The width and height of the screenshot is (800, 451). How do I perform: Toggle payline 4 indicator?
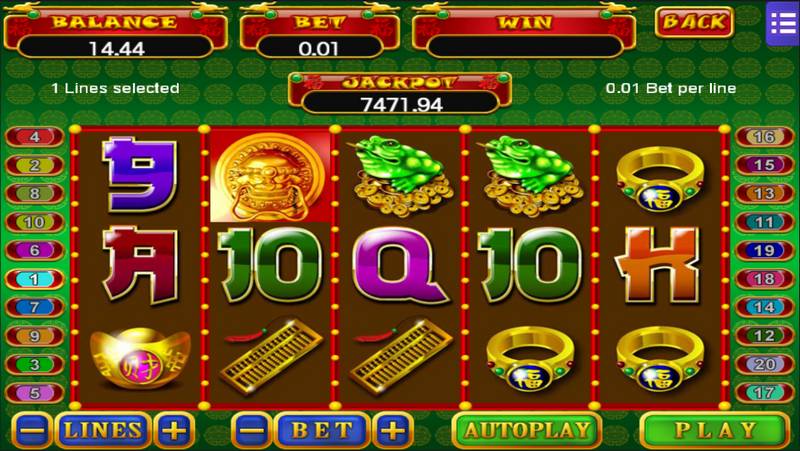35,137
